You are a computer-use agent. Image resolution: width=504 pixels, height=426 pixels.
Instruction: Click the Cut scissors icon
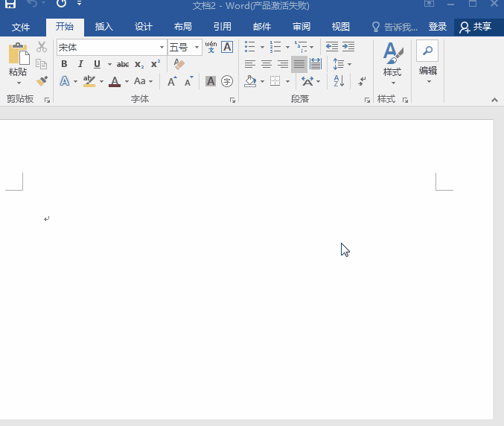tap(42, 47)
